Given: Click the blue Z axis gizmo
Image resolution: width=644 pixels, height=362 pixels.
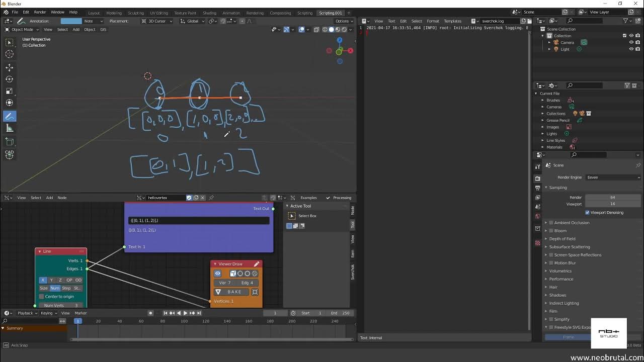Looking at the screenshot, I should (340, 40).
